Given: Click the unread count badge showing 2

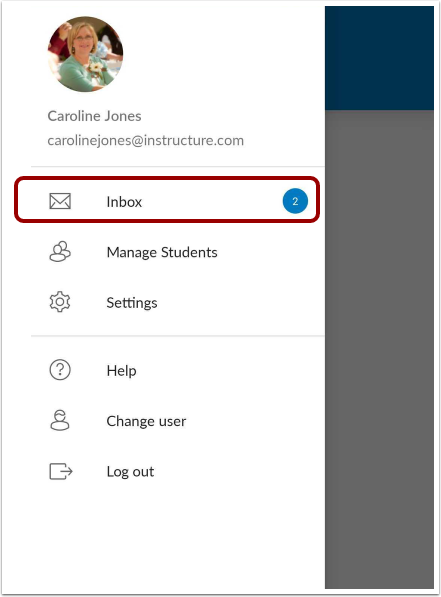Looking at the screenshot, I should pyautogui.click(x=295, y=201).
